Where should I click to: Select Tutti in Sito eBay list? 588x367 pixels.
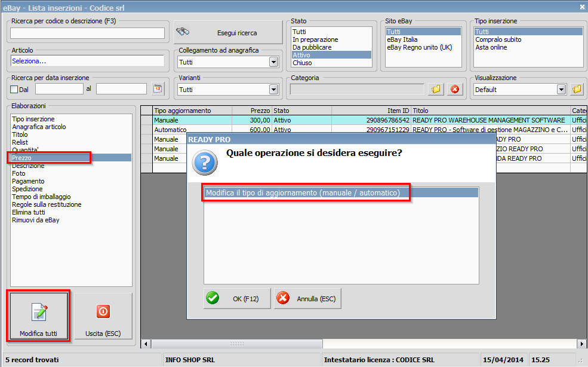click(423, 32)
